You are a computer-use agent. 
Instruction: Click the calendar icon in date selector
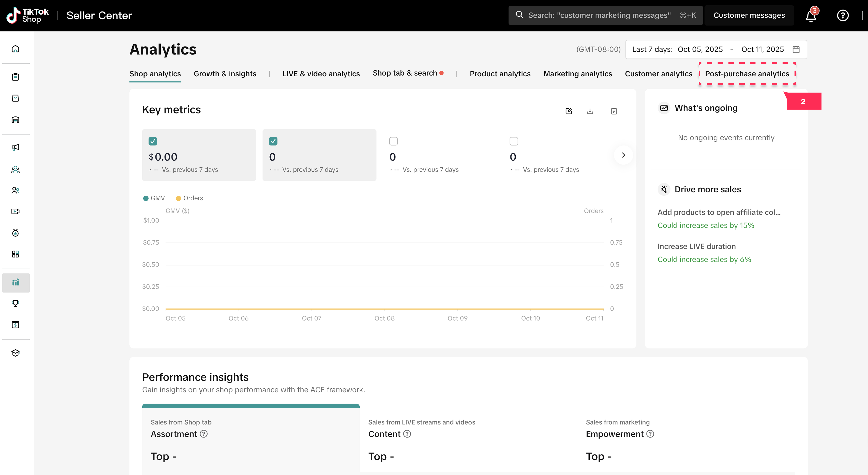796,49
